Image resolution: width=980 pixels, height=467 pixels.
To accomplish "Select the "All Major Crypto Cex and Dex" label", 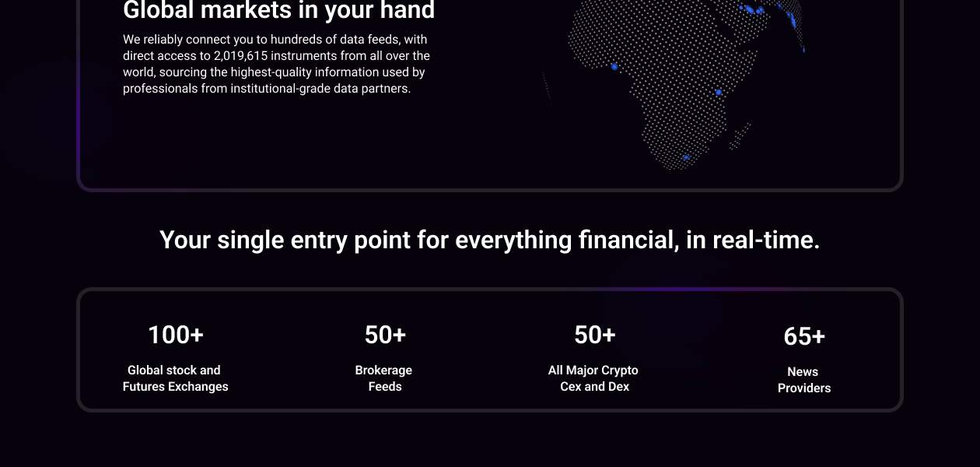I will [x=594, y=378].
